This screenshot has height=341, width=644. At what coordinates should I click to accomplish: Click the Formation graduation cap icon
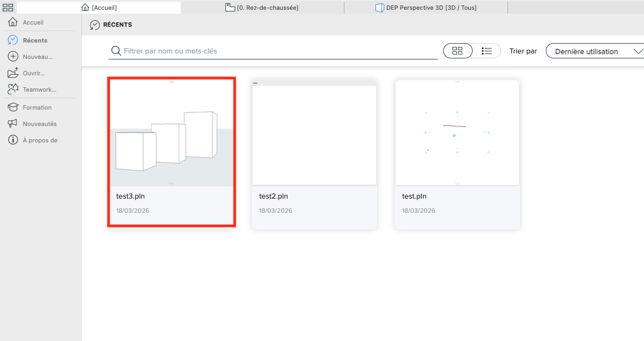point(13,107)
